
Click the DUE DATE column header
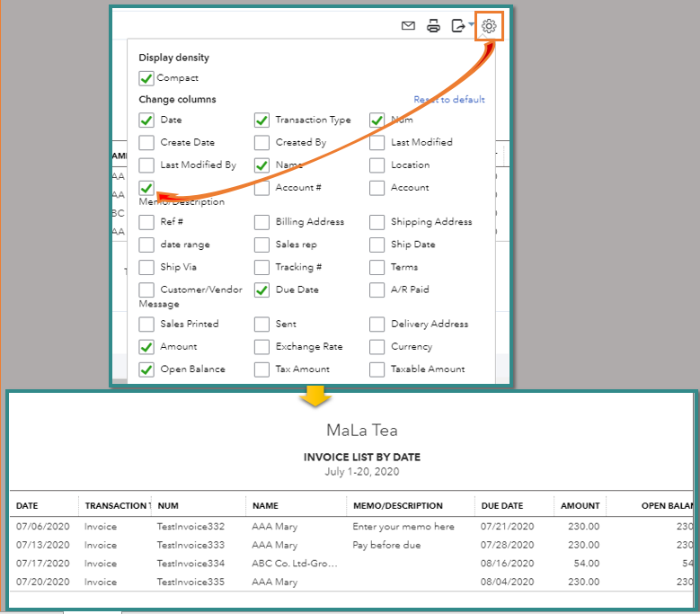pos(501,505)
